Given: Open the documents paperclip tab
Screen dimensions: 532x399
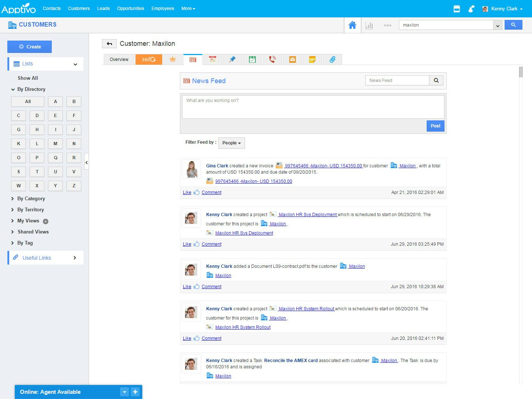Looking at the screenshot, I should (332, 59).
